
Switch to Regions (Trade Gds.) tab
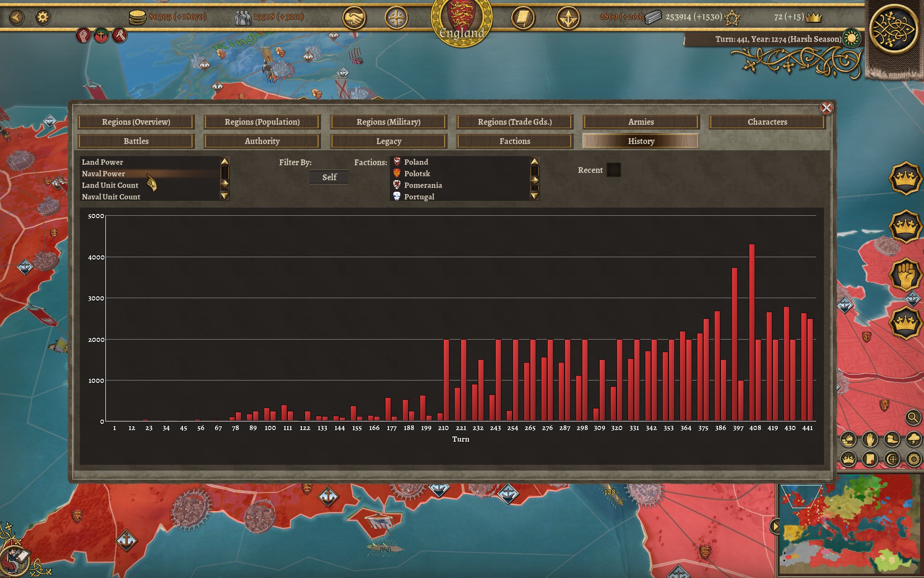pyautogui.click(x=515, y=122)
